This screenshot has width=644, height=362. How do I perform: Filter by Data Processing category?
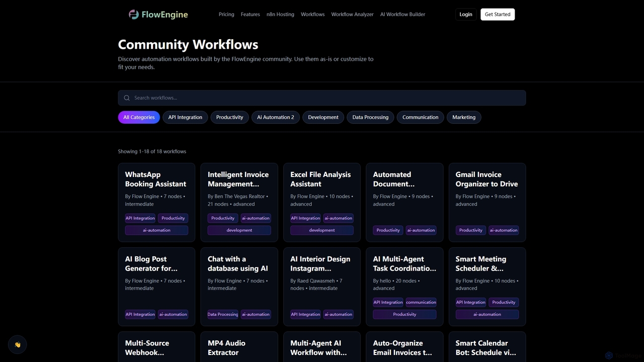pos(370,117)
